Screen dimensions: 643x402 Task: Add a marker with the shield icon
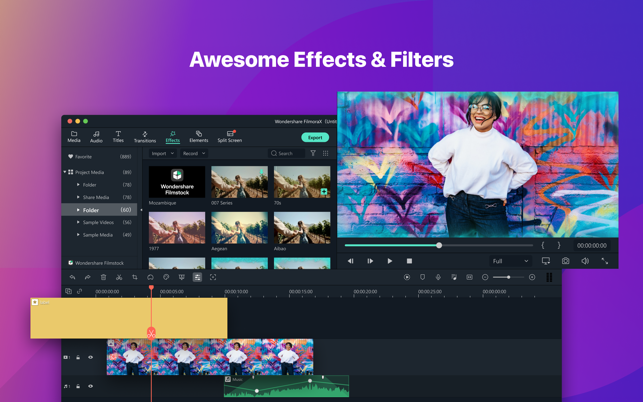click(x=422, y=277)
